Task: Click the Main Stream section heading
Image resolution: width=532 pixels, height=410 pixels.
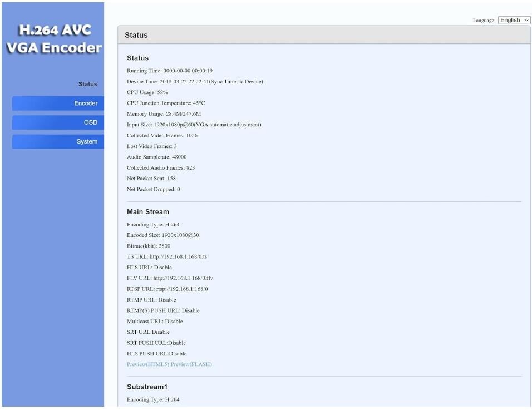Action: (x=148, y=212)
